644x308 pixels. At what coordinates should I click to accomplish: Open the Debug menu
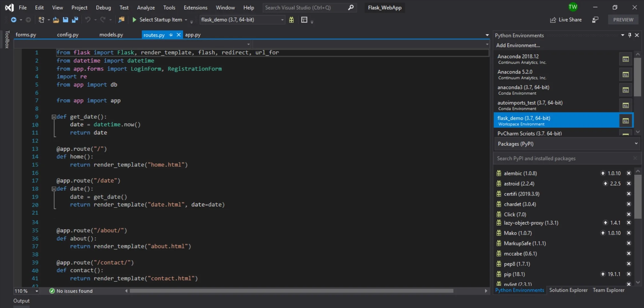tap(103, 7)
